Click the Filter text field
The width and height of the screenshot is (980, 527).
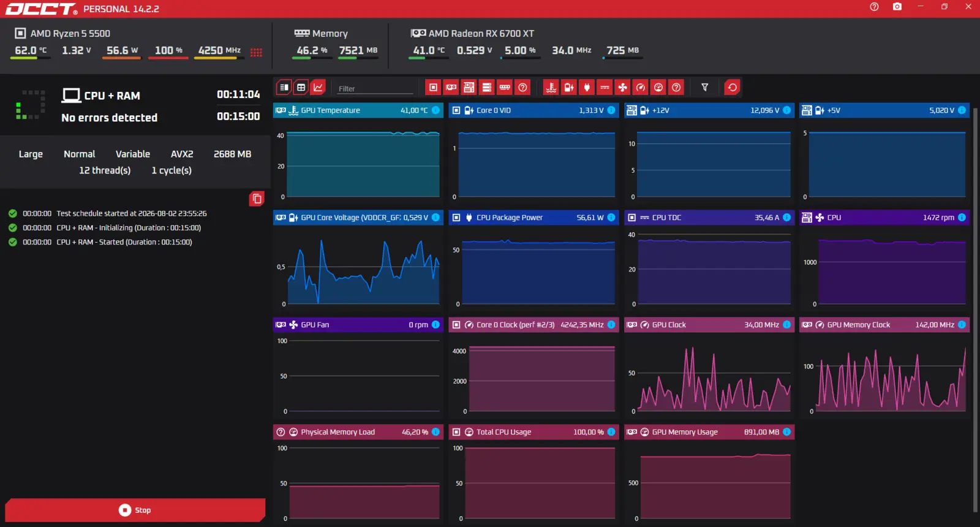[x=375, y=88]
